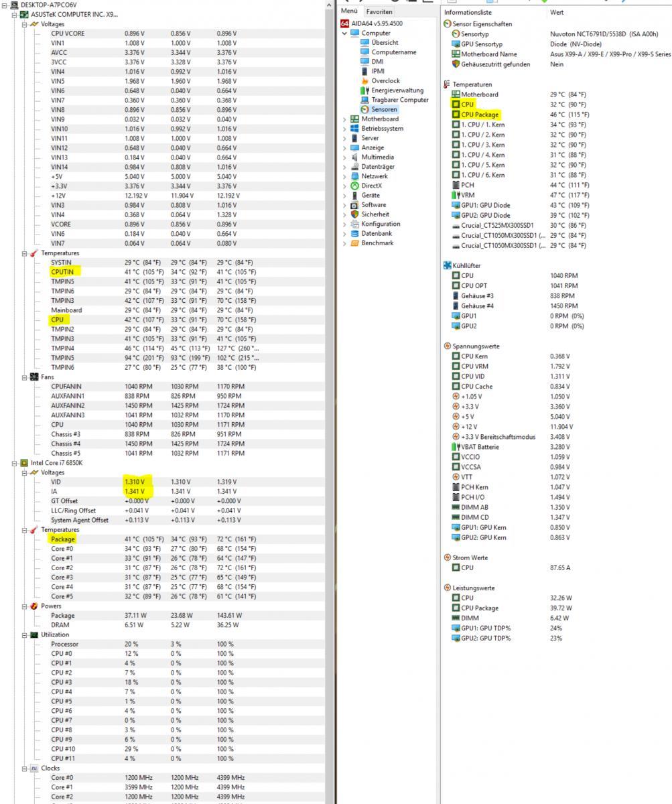Select DMI in the AIDA64 tree
This screenshot has width=672, height=804.
coord(377,61)
